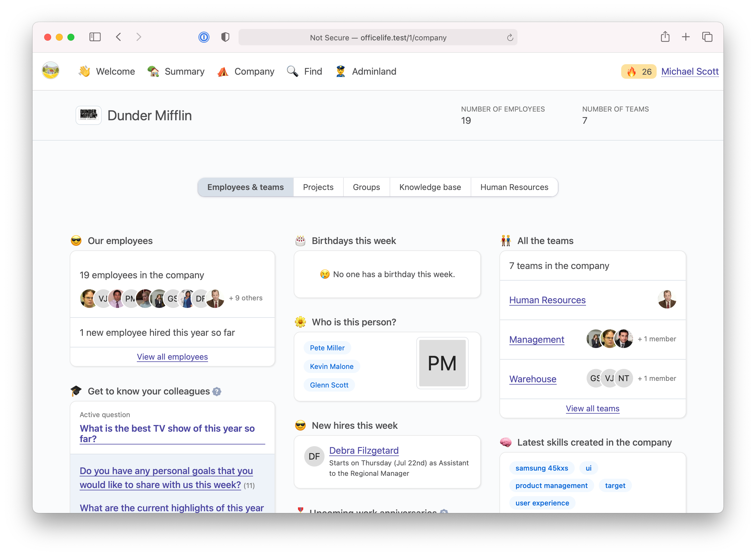Switch to the Projects tab
This screenshot has height=556, width=756.
tap(318, 187)
